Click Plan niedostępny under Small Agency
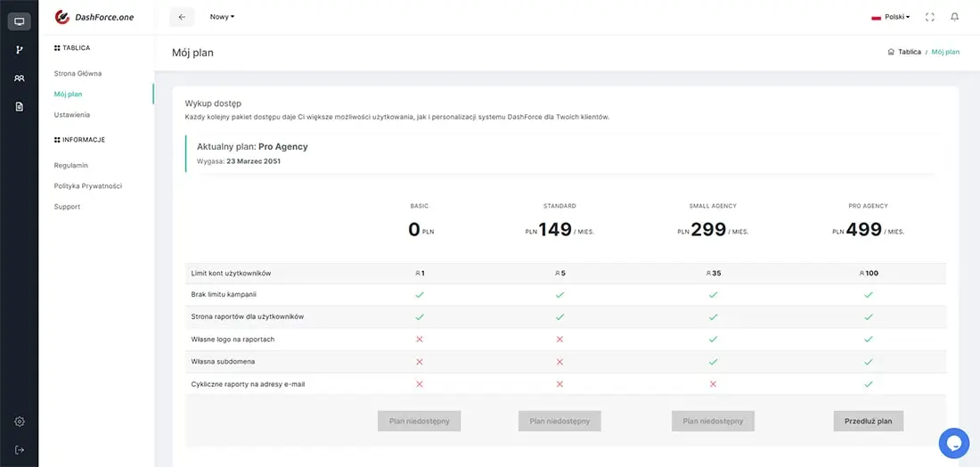The height and width of the screenshot is (467, 980). point(713,422)
